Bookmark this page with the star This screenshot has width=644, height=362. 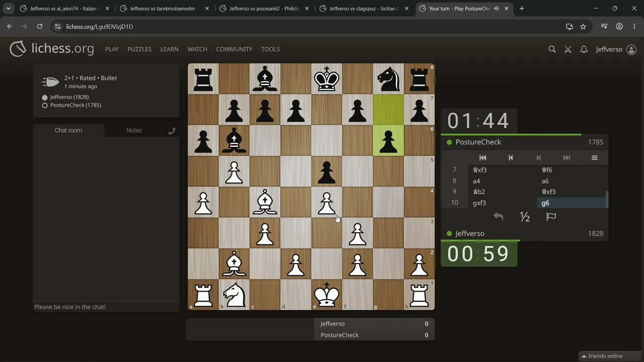click(583, 27)
